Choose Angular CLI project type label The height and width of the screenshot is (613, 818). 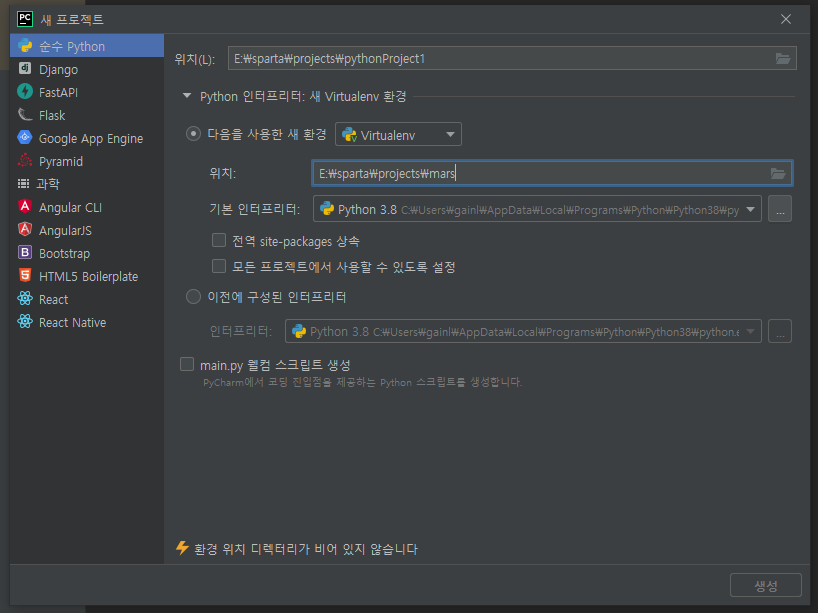[x=70, y=207]
